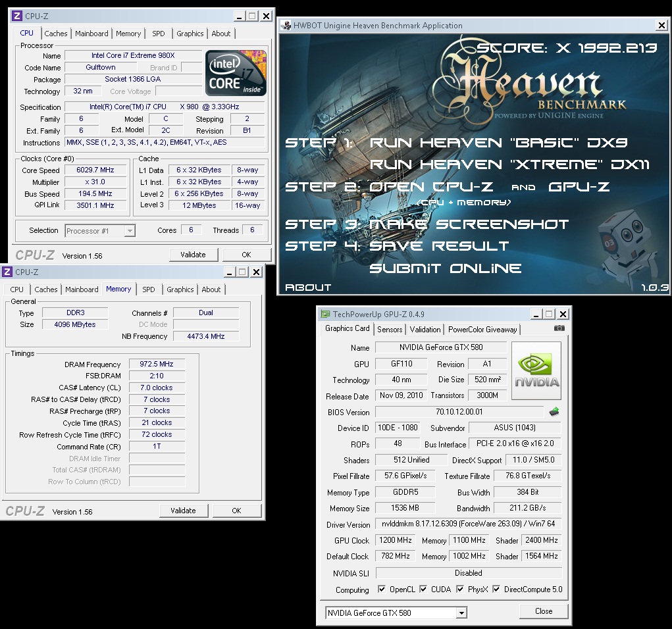The height and width of the screenshot is (629, 672).
Task: Toggle the CUDA checkbox
Action: coord(423,590)
